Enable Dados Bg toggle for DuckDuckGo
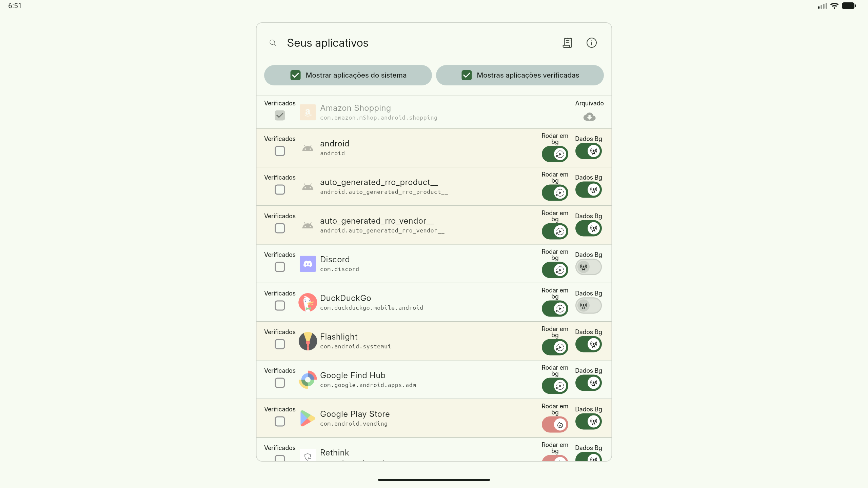 click(x=589, y=306)
